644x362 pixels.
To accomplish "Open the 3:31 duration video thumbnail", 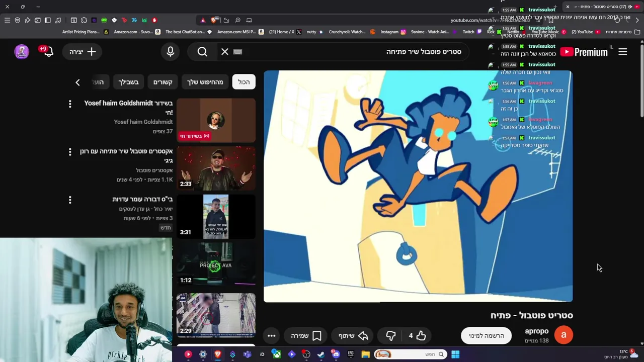I will coord(216,217).
